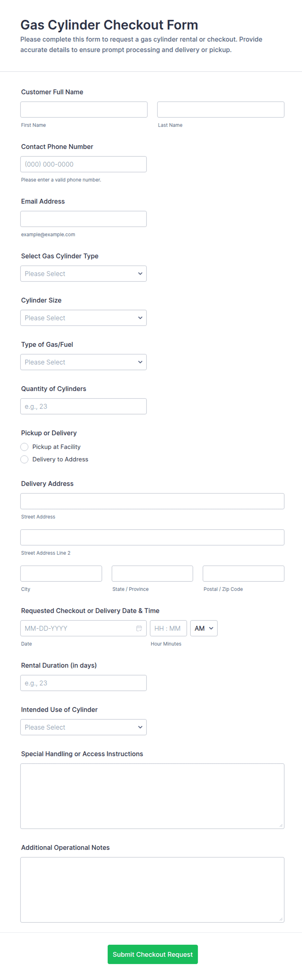Click the First Name input field
Screen dimensions: 302x980
point(84,110)
